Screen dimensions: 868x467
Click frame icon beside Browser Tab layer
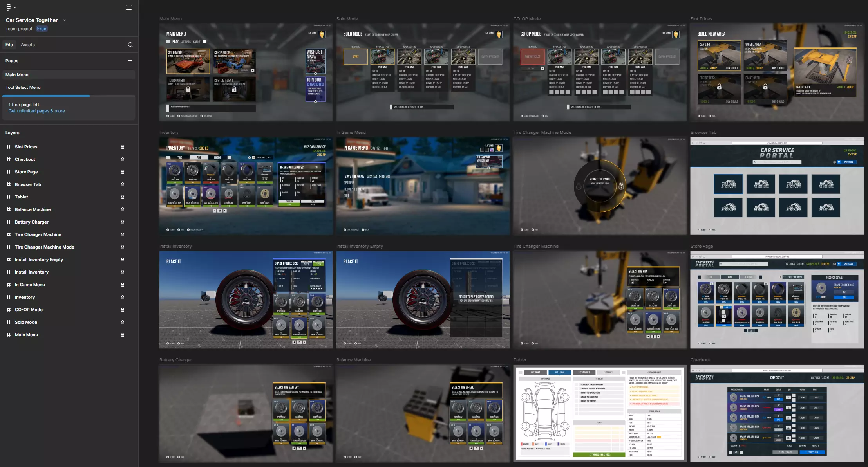9,184
